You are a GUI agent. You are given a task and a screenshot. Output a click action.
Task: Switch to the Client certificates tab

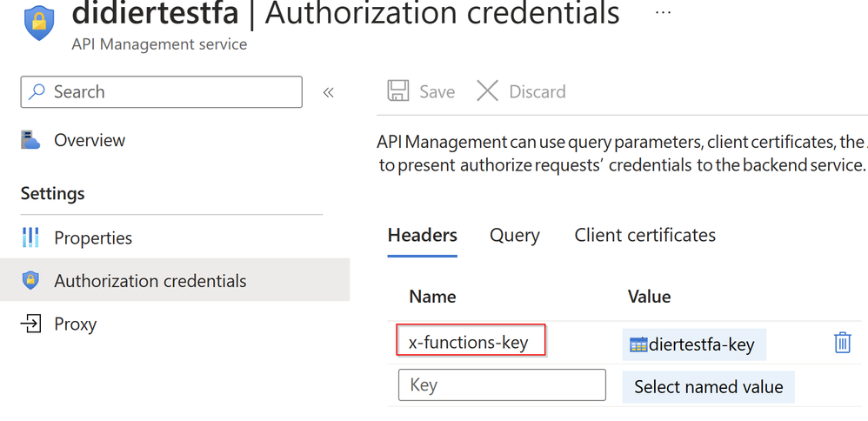tap(645, 235)
